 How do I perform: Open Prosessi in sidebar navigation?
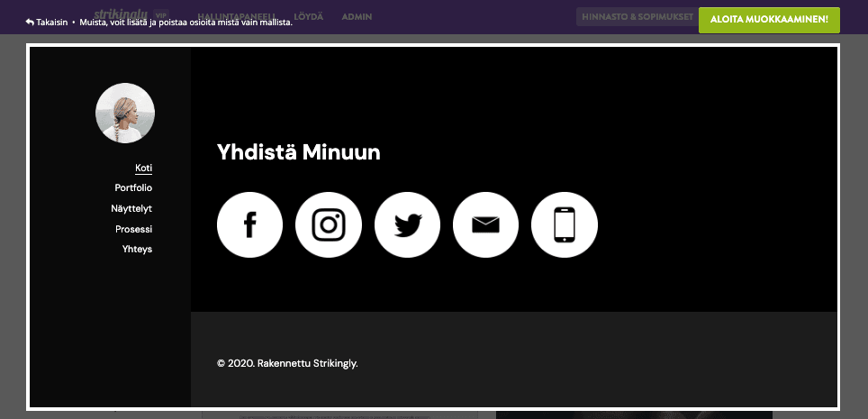133,229
